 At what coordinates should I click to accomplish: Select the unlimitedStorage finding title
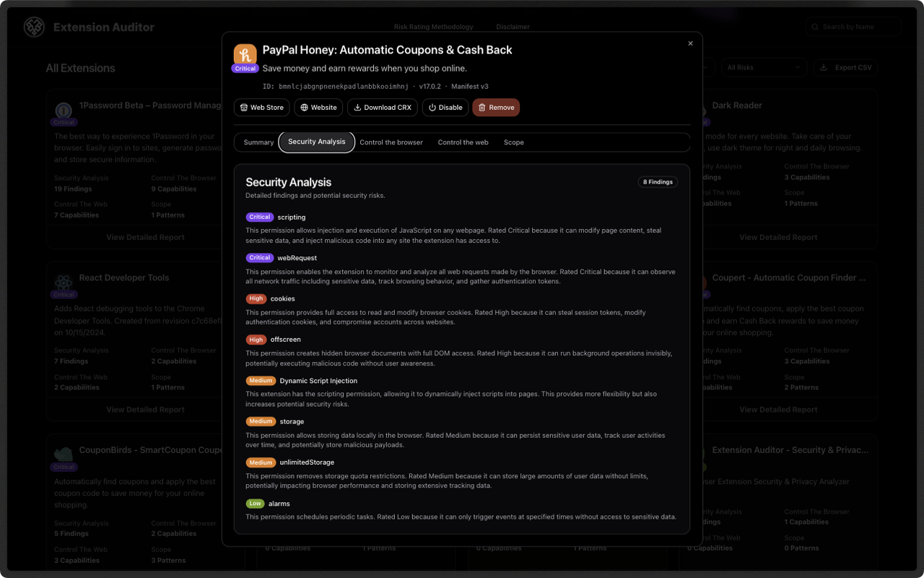[x=307, y=462]
